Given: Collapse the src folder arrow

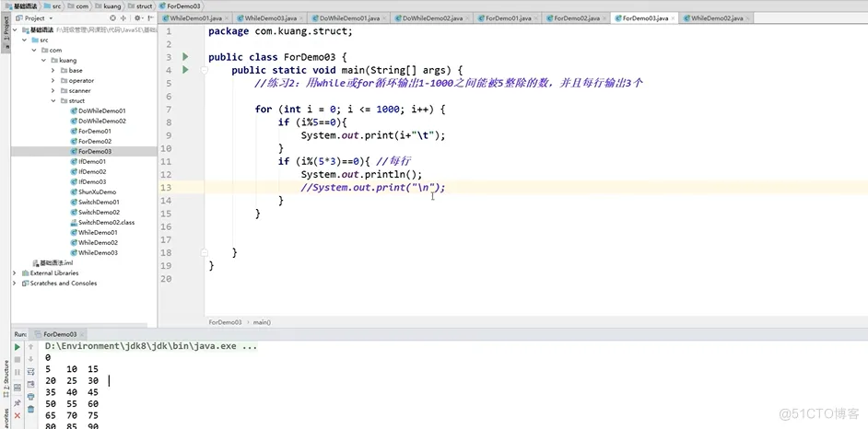Looking at the screenshot, I should click(24, 40).
